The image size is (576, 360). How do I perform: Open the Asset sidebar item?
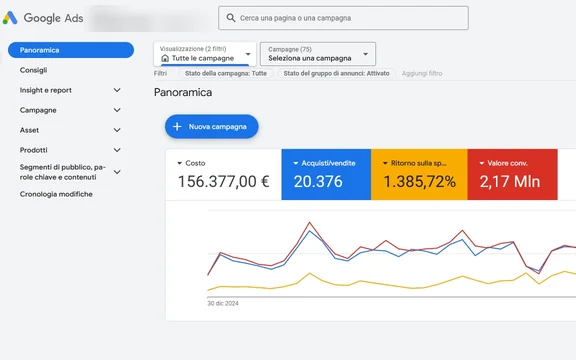coord(29,130)
